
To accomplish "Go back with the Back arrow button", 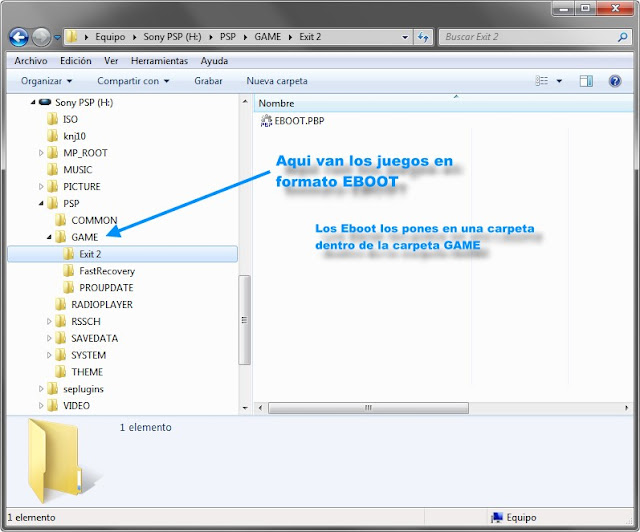I will coord(18,37).
